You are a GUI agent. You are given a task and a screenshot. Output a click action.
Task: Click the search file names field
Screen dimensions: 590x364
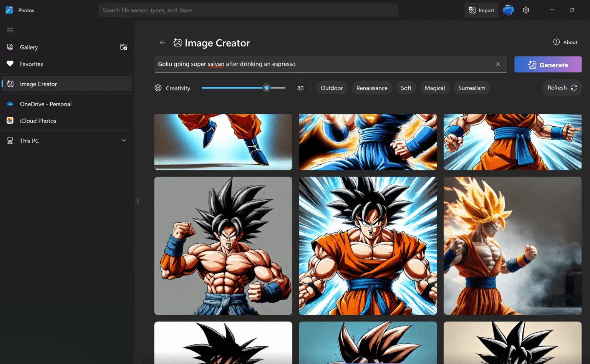[x=248, y=10]
